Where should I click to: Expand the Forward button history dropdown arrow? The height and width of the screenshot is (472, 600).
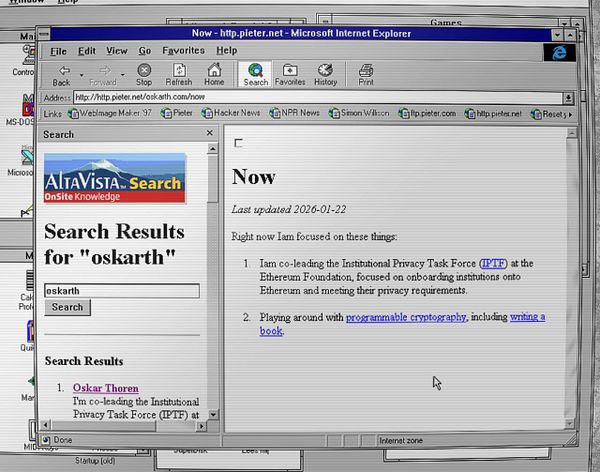(x=122, y=75)
